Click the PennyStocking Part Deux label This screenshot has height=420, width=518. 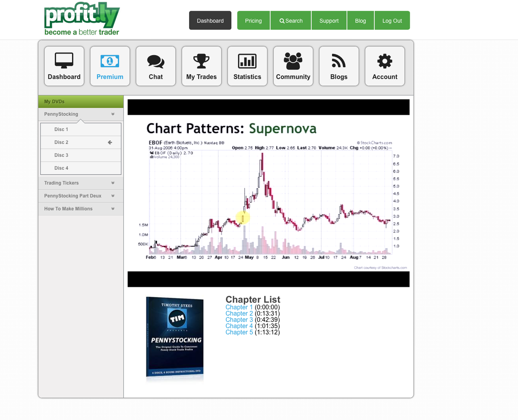pos(73,196)
